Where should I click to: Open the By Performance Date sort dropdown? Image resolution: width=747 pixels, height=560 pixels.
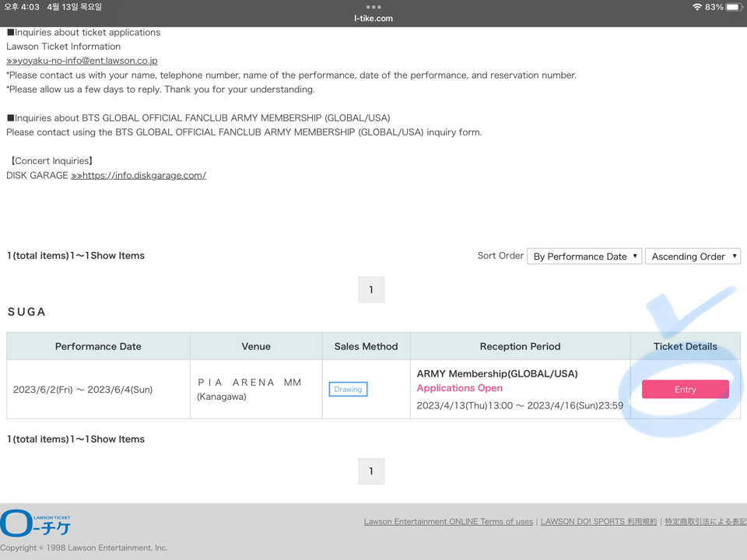tap(584, 256)
